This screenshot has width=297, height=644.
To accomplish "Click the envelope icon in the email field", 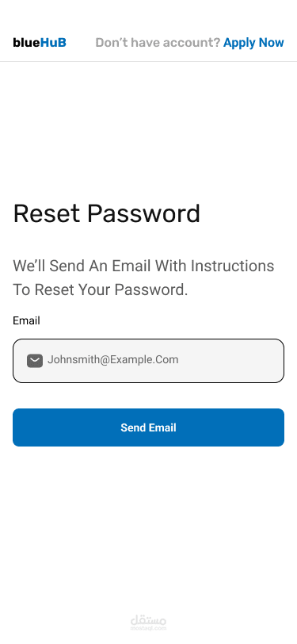I will [x=35, y=361].
